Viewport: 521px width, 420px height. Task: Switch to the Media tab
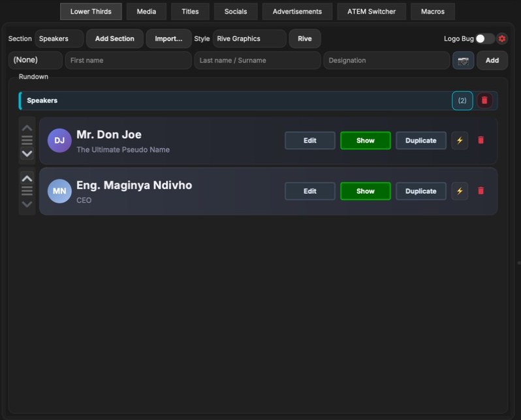point(146,12)
